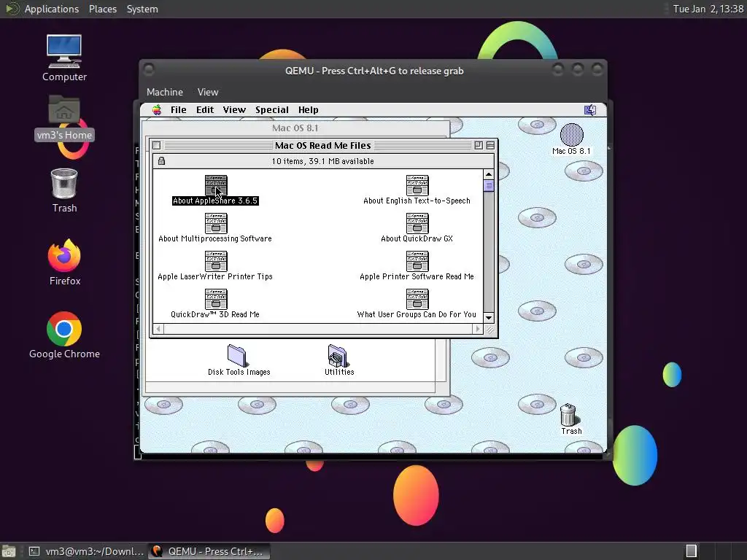Select the Disk Tools Images folder
Screen dimensions: 747x560
(237, 356)
